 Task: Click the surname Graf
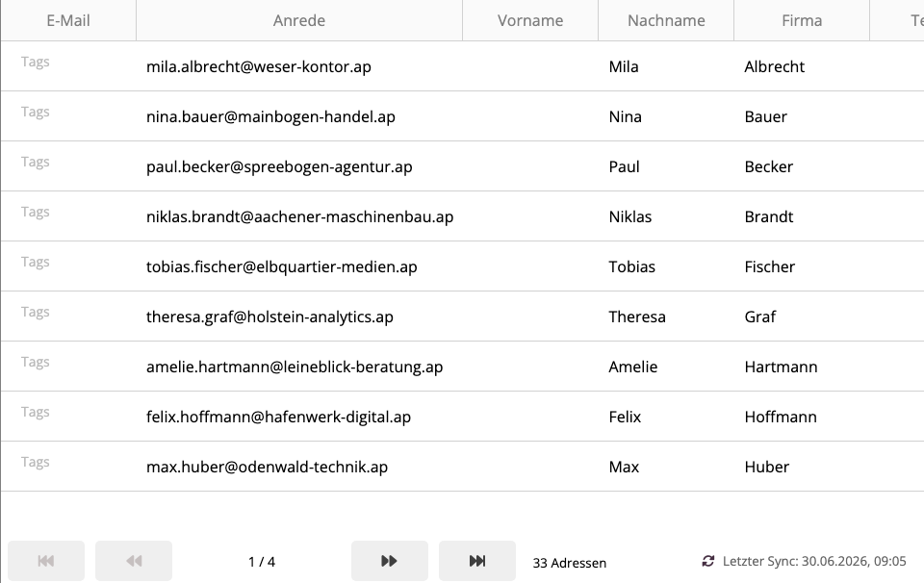tap(760, 317)
